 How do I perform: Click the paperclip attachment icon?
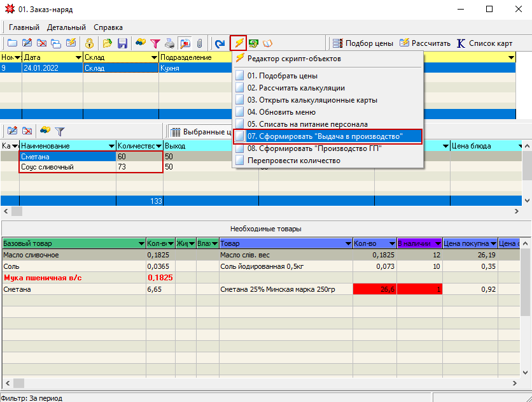pyautogui.click(x=199, y=43)
